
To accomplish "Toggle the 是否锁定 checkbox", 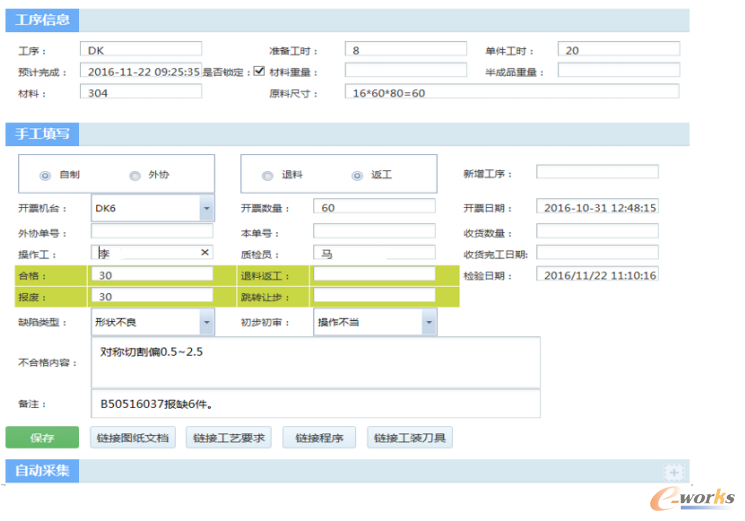I will (x=259, y=71).
